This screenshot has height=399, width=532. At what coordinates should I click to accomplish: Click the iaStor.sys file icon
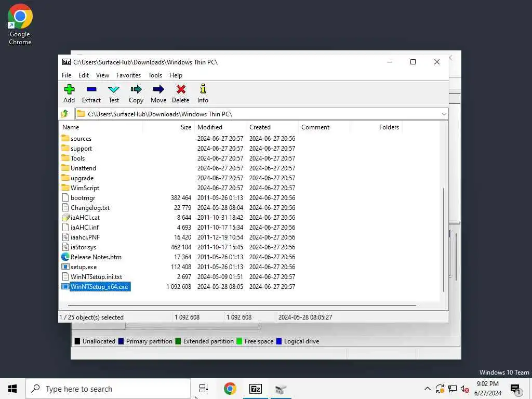65,247
